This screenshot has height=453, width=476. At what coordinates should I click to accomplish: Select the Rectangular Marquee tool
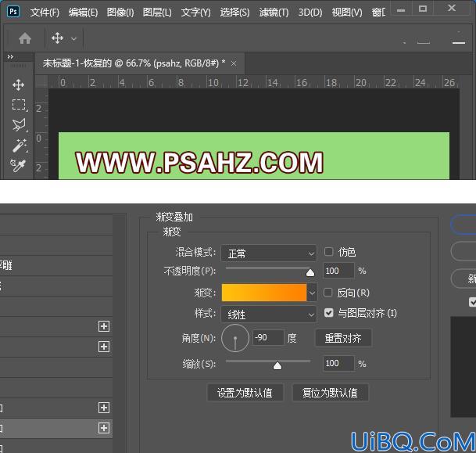click(x=19, y=105)
